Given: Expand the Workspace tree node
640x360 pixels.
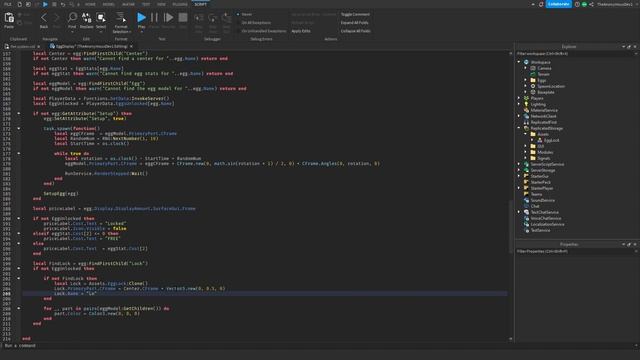Looking at the screenshot, I should pos(519,62).
